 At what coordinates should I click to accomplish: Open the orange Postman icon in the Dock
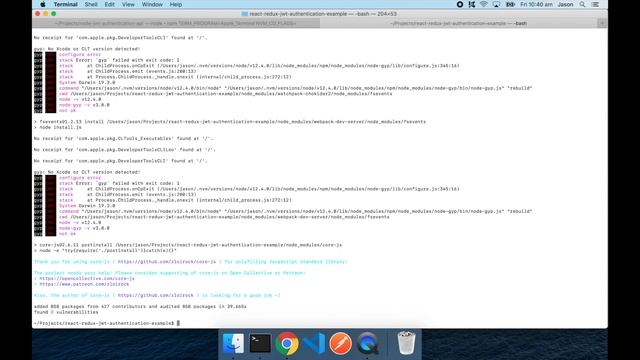click(x=340, y=343)
